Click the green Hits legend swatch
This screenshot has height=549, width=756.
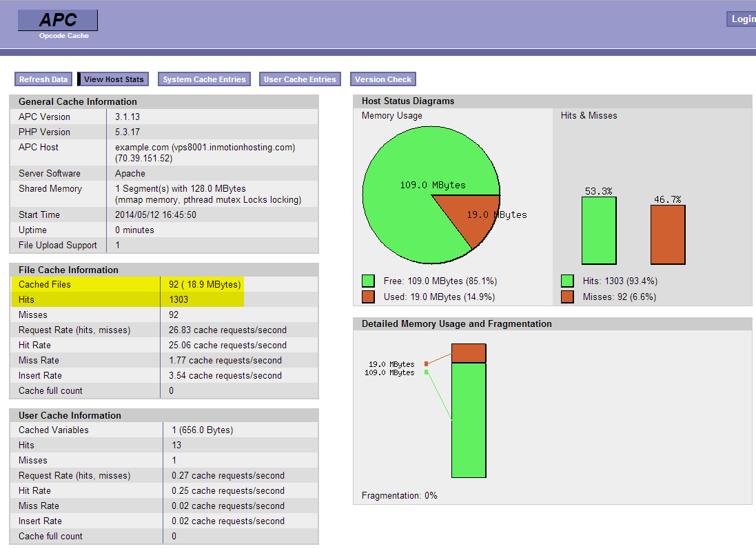(567, 281)
